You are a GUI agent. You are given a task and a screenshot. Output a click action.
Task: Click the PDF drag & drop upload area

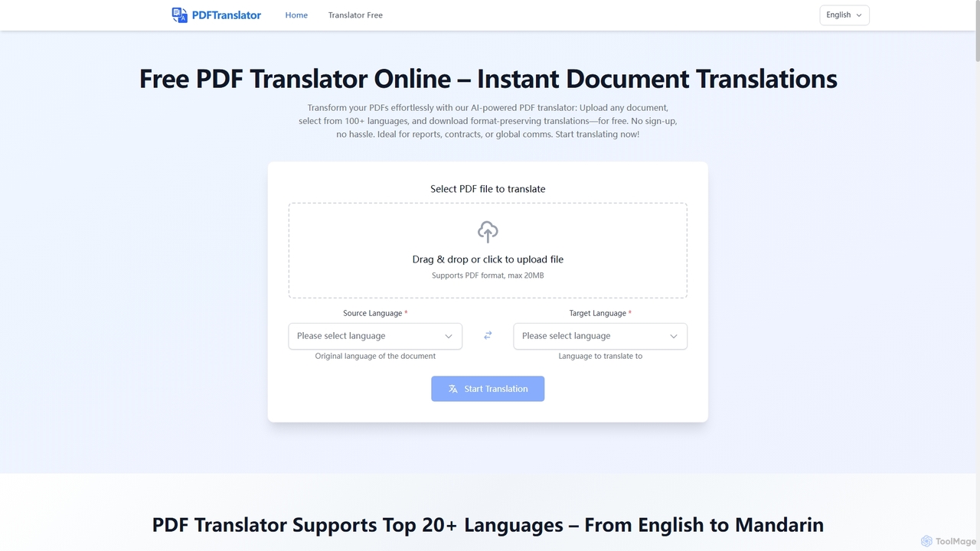point(488,250)
